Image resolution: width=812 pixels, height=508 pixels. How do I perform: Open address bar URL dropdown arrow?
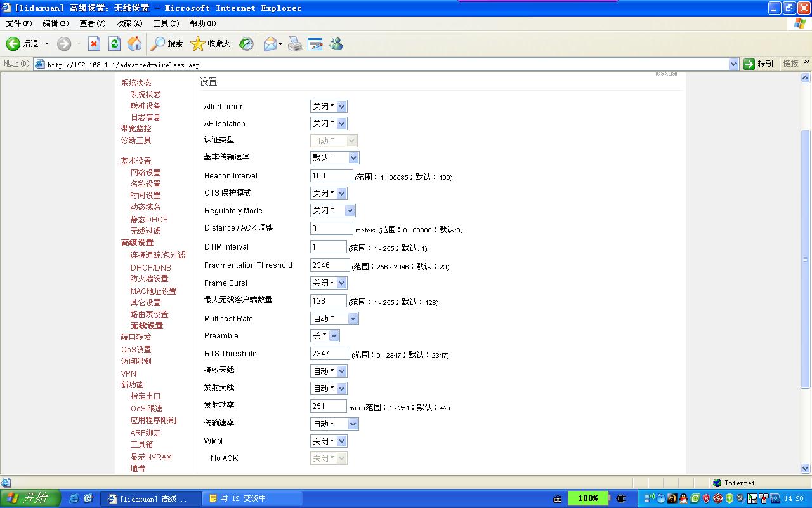pos(733,64)
